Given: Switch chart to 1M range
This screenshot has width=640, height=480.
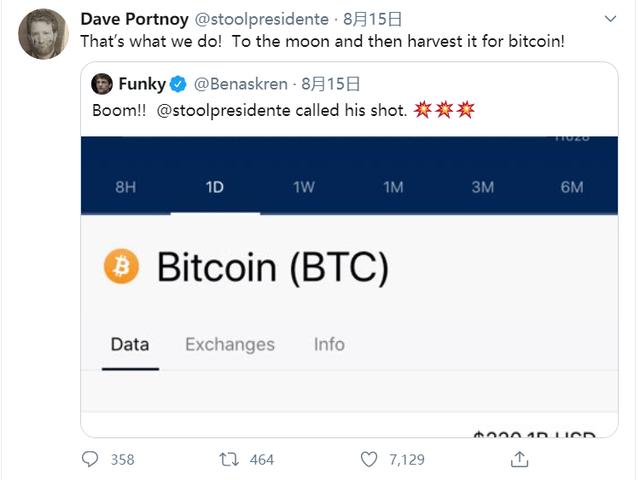Looking at the screenshot, I should (x=393, y=187).
